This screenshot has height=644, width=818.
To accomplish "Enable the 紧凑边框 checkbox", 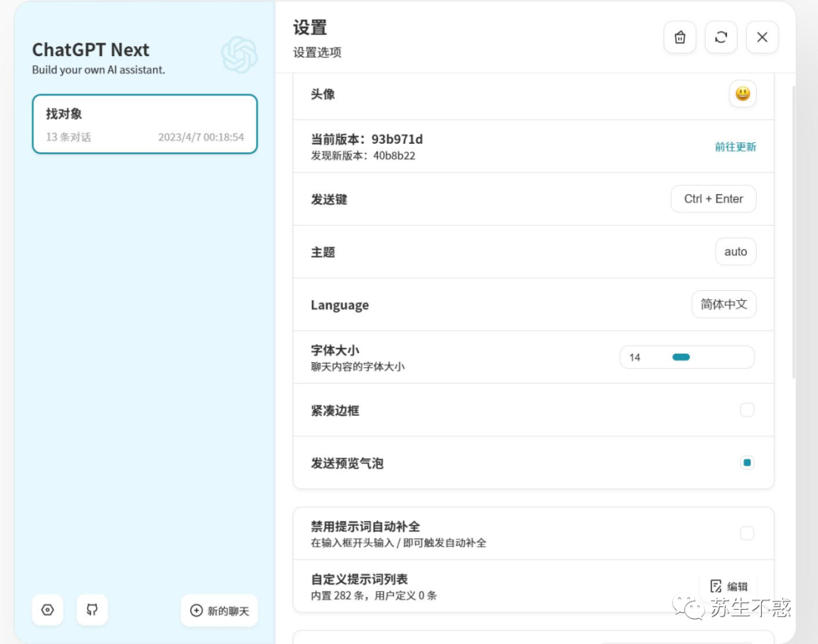I will coord(747,410).
